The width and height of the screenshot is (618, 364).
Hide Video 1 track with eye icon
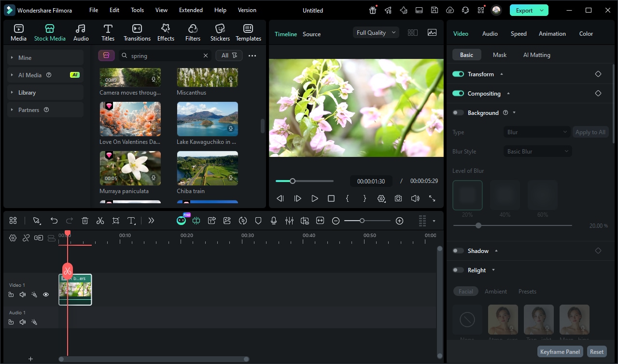(46, 294)
